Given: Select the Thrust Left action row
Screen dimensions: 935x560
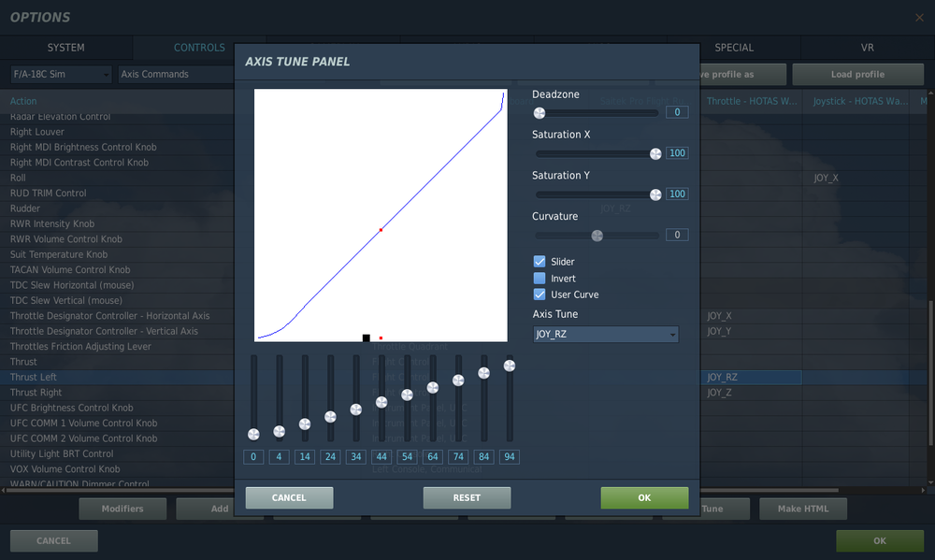Looking at the screenshot, I should (x=117, y=377).
